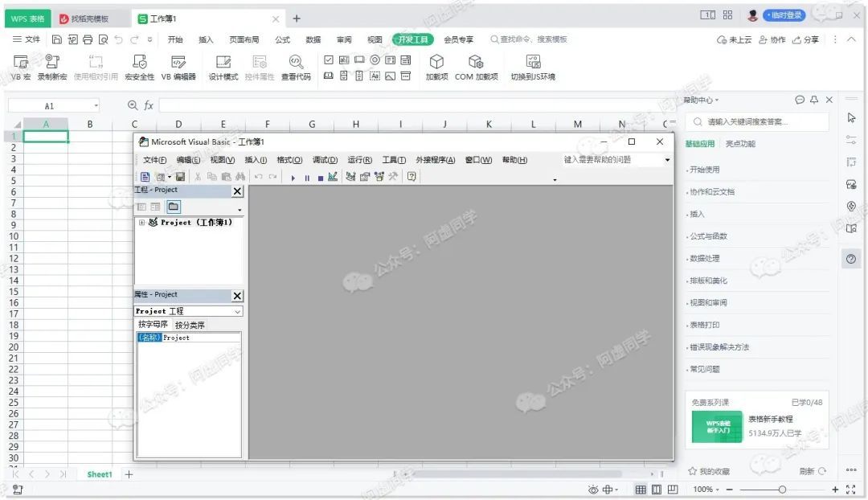Open quick access toolbar customize chevron
This screenshot has height=500, width=868.
point(149,39)
